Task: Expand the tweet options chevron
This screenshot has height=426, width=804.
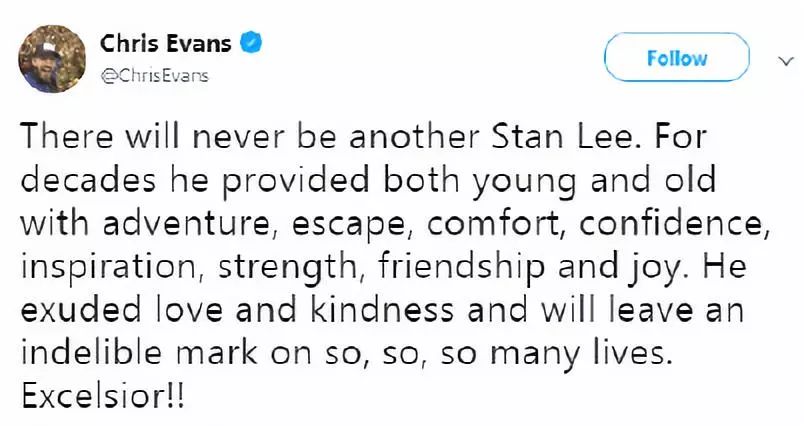Action: [x=785, y=62]
